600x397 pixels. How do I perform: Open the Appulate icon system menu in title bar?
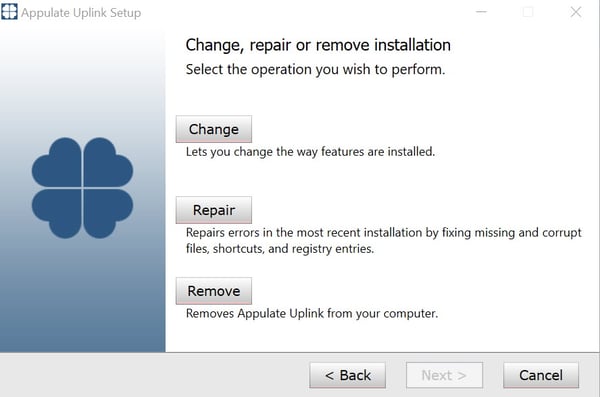click(9, 11)
